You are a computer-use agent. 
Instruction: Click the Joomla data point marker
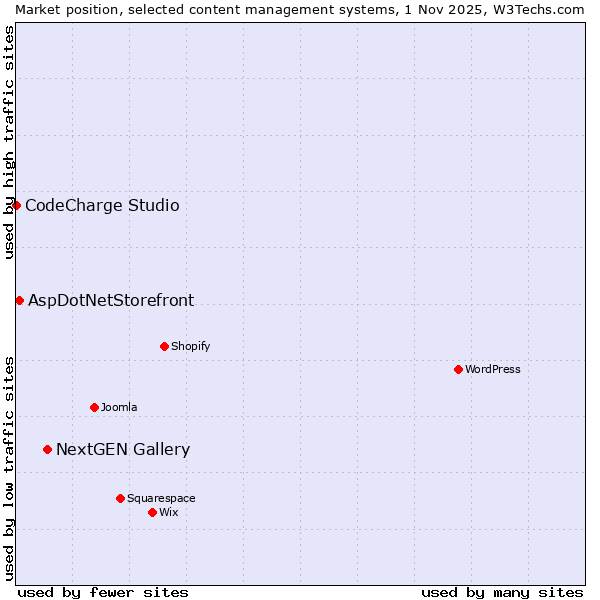94,407
